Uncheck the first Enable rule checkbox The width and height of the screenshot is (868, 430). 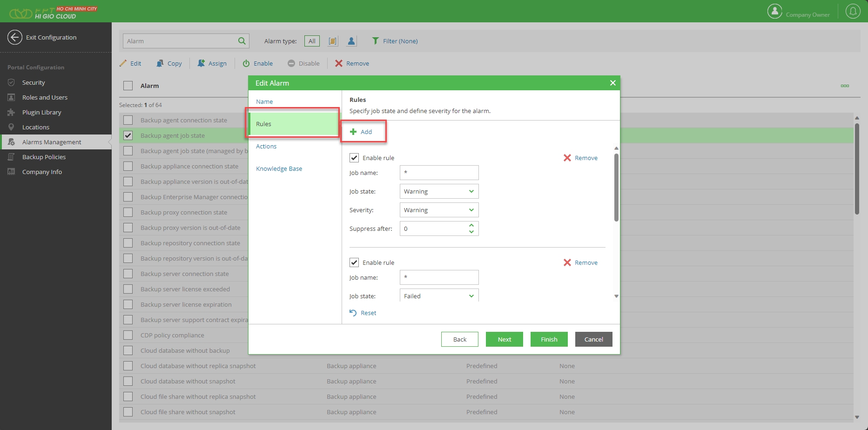click(354, 158)
